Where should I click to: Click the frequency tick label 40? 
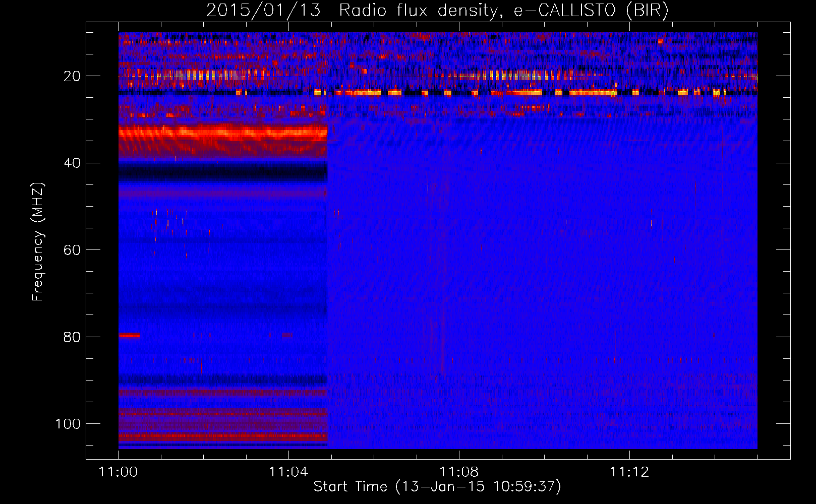click(x=72, y=163)
